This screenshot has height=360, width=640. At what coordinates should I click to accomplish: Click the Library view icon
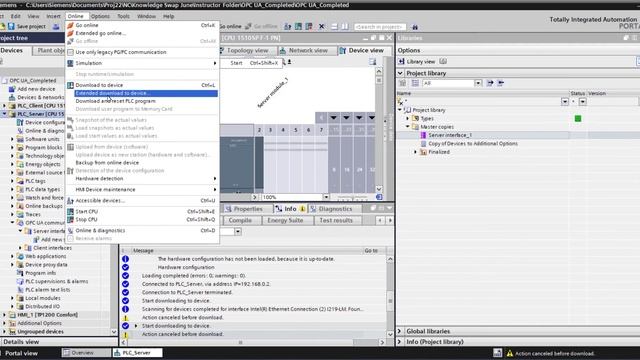[401, 62]
